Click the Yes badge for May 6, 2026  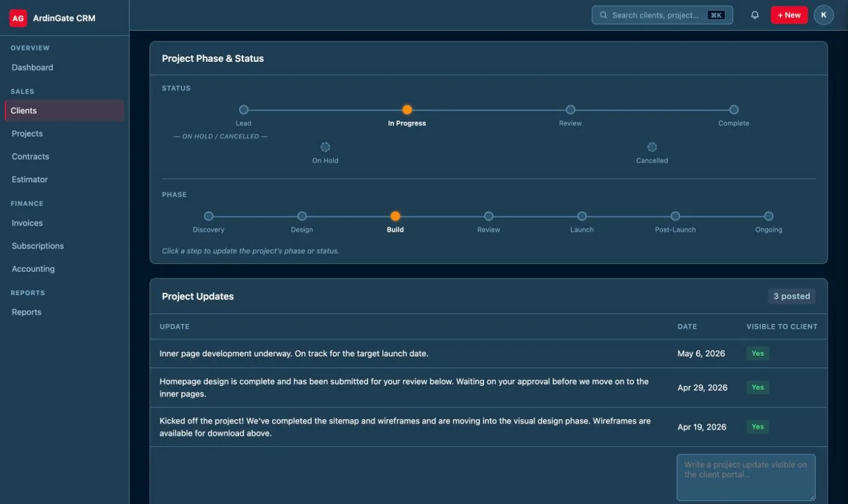tap(758, 353)
